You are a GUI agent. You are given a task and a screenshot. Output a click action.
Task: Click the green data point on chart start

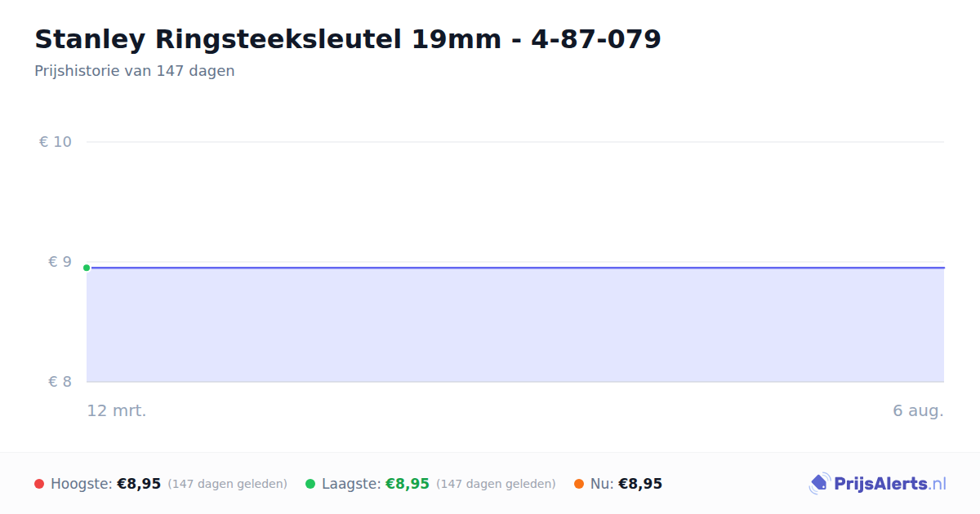(x=87, y=268)
